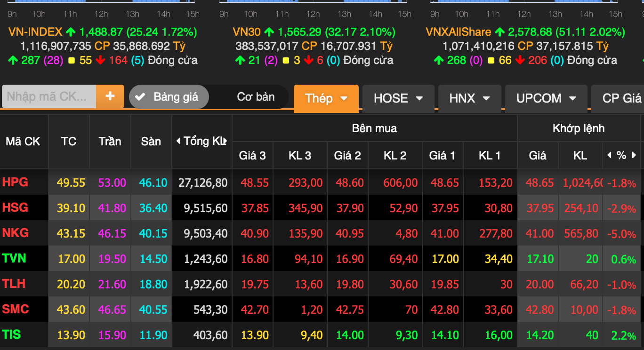Click the Sàn column header

[x=151, y=141]
